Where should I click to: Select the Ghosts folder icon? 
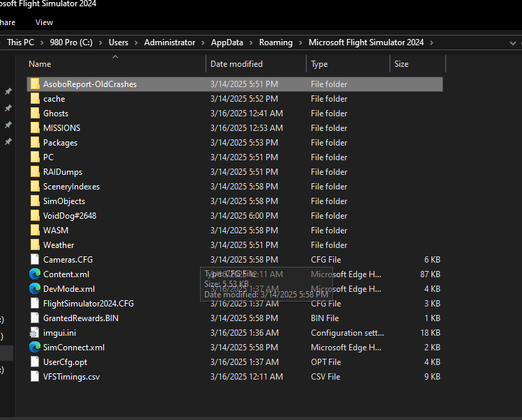coord(35,114)
